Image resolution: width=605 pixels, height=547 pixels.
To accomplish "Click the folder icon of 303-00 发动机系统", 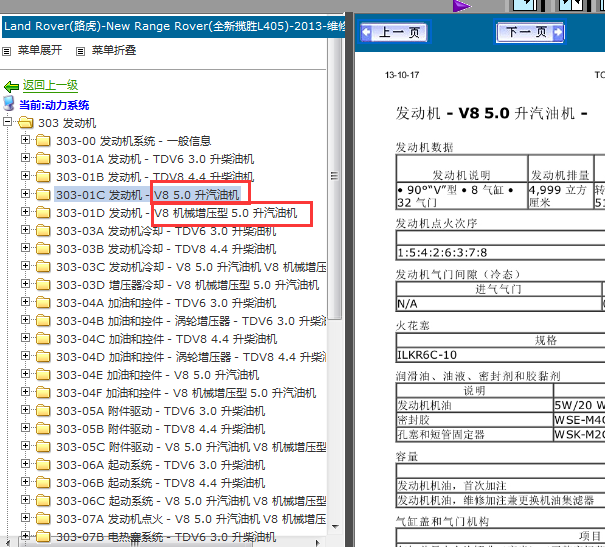I will pos(43,141).
